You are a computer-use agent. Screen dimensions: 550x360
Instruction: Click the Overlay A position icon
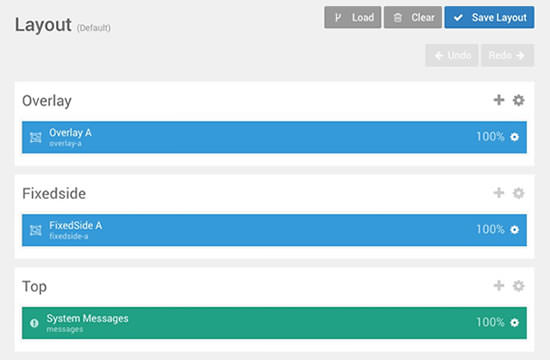(35, 137)
